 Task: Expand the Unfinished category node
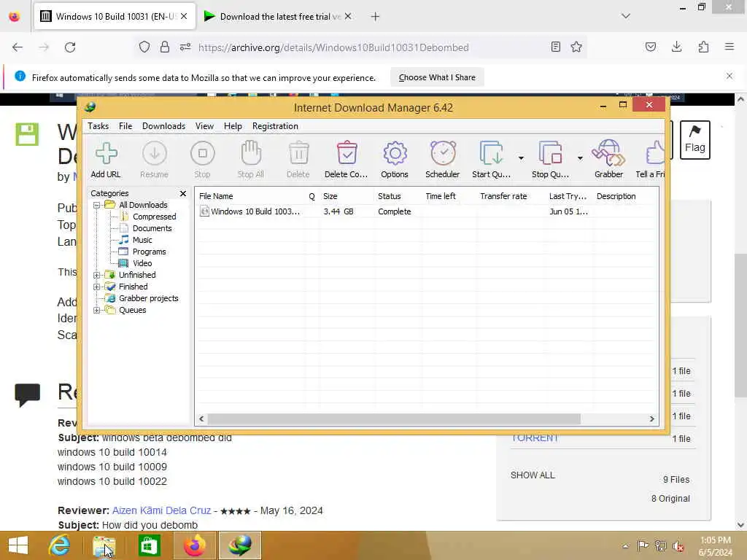click(97, 275)
